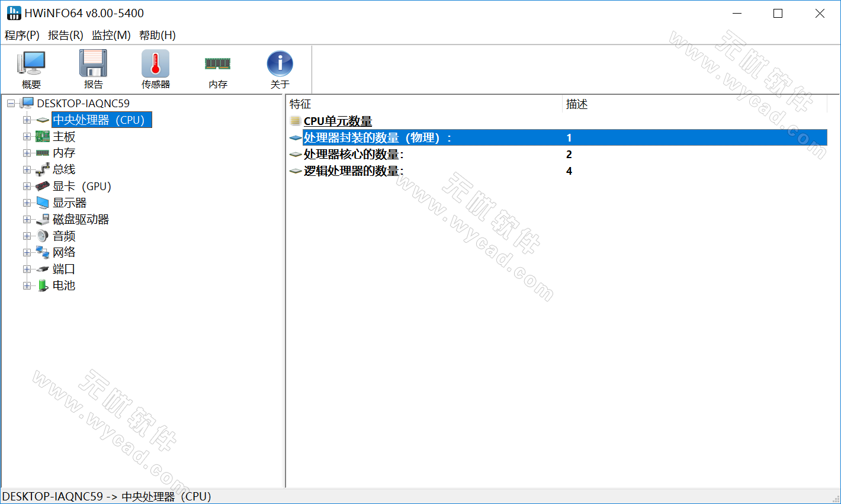Click the underlined CPU单元数量 link
The width and height of the screenshot is (841, 504).
click(x=338, y=120)
